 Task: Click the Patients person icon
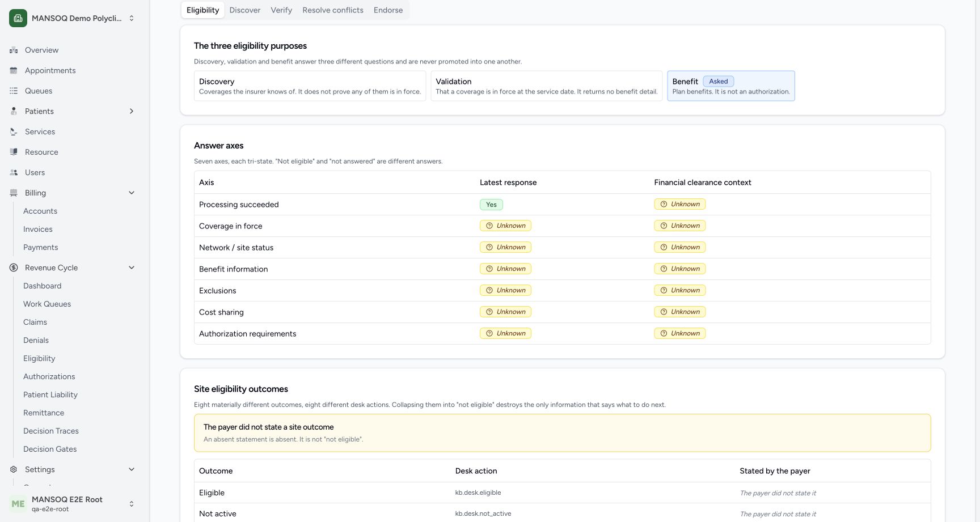pyautogui.click(x=14, y=111)
